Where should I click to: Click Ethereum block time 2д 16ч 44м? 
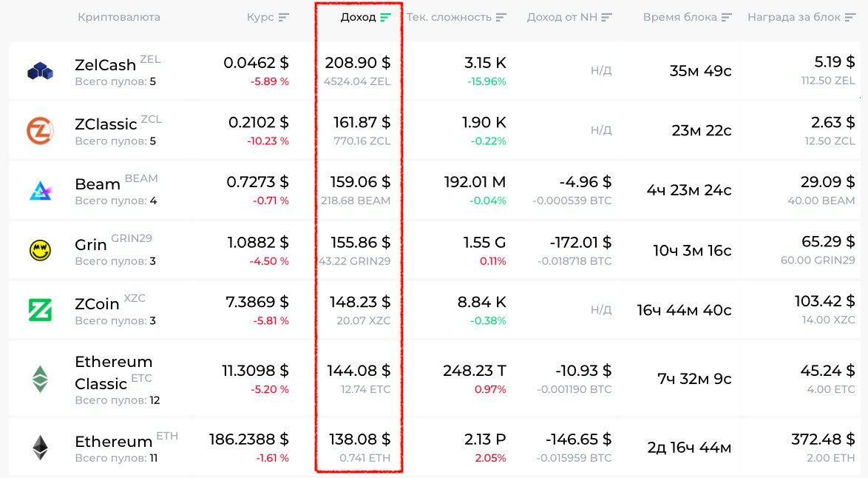coord(689,448)
